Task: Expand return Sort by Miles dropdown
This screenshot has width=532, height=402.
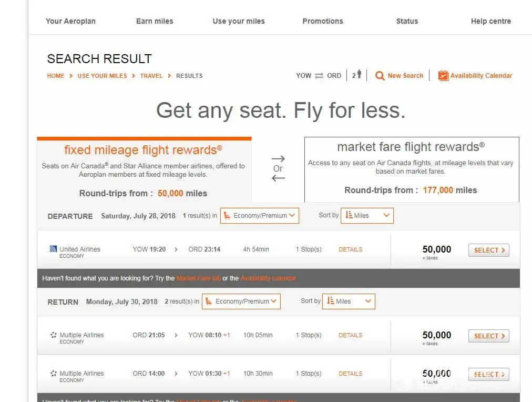Action: point(349,301)
